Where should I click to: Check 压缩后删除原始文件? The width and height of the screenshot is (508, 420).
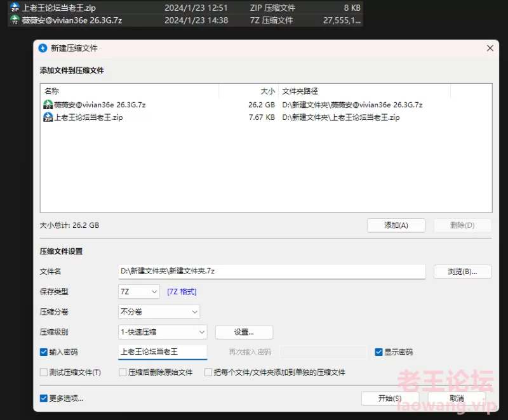[x=122, y=372]
